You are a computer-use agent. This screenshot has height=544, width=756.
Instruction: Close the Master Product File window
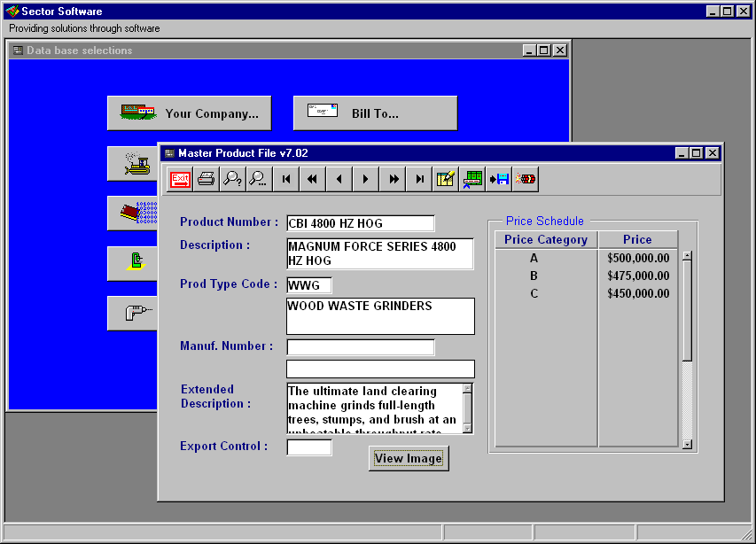[712, 153]
